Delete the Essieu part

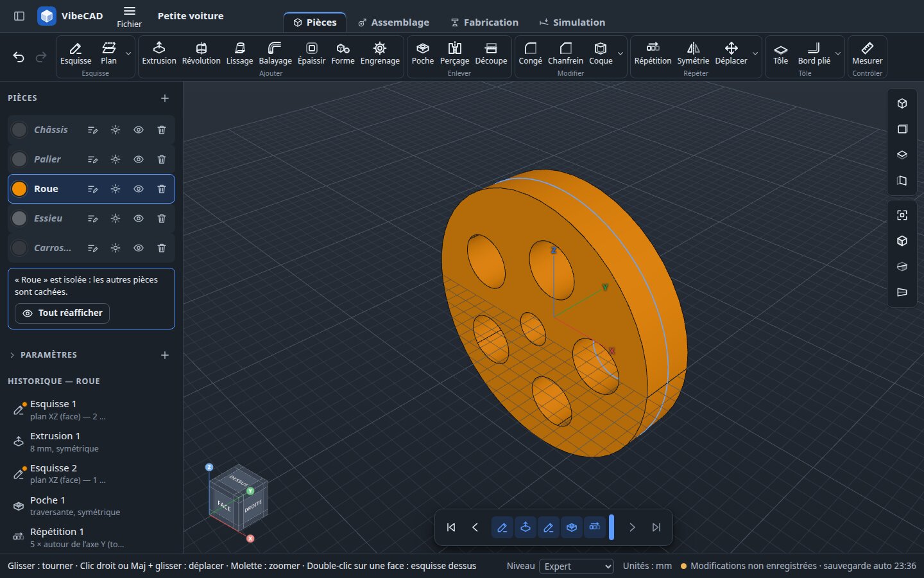162,218
